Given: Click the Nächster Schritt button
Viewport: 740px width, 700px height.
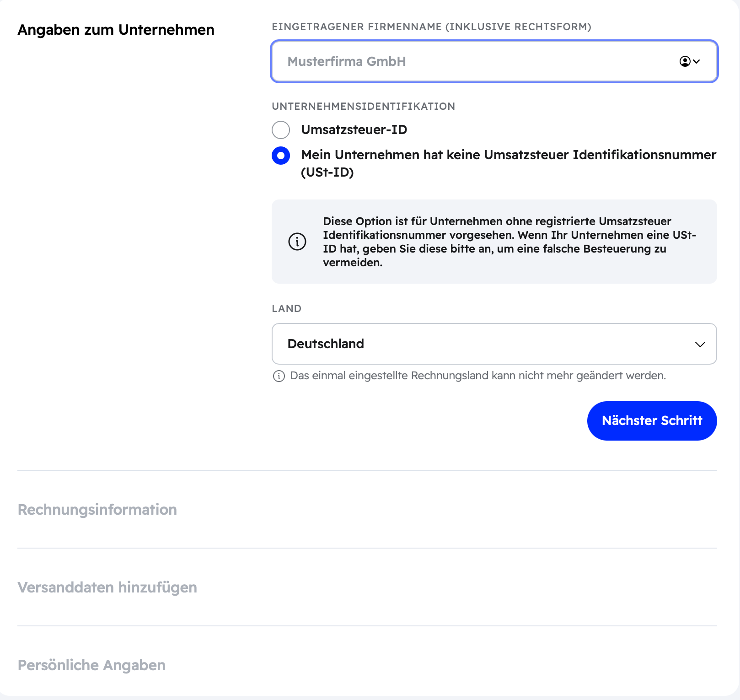Looking at the screenshot, I should point(652,421).
